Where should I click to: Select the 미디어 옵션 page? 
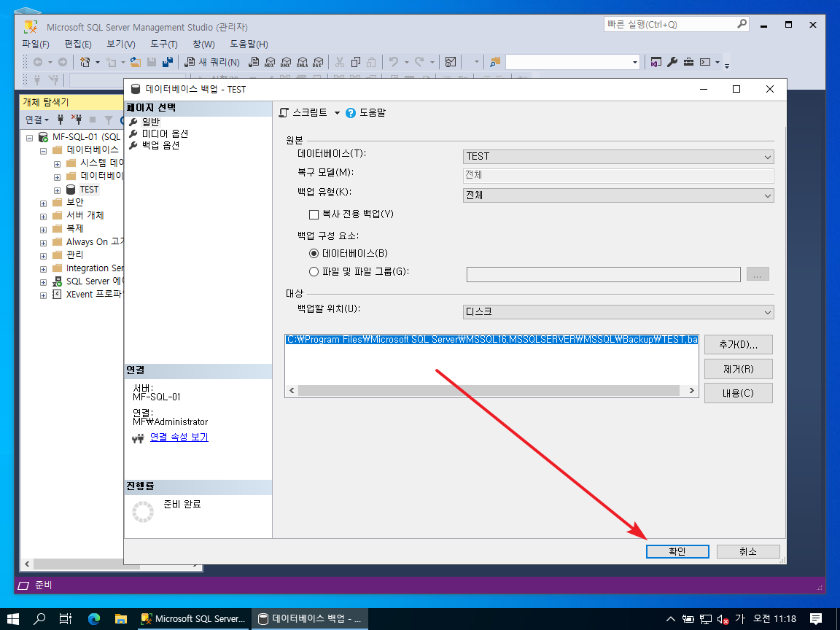[x=165, y=133]
